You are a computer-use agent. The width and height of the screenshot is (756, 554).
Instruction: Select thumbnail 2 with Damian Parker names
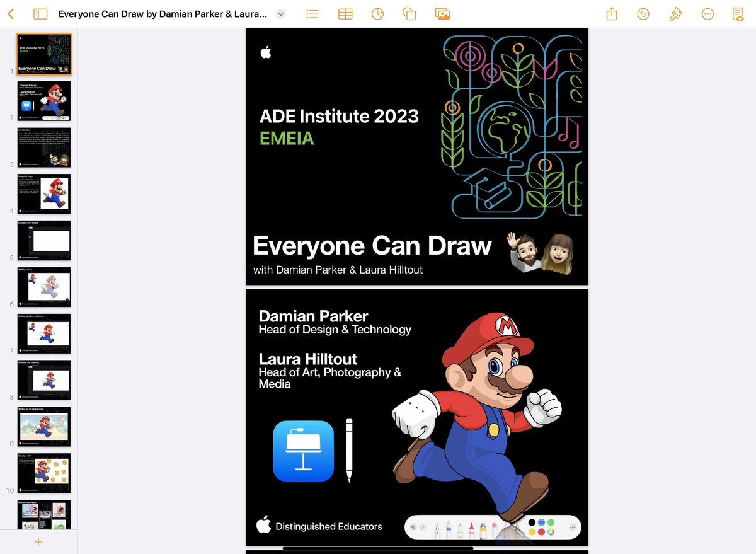43,101
